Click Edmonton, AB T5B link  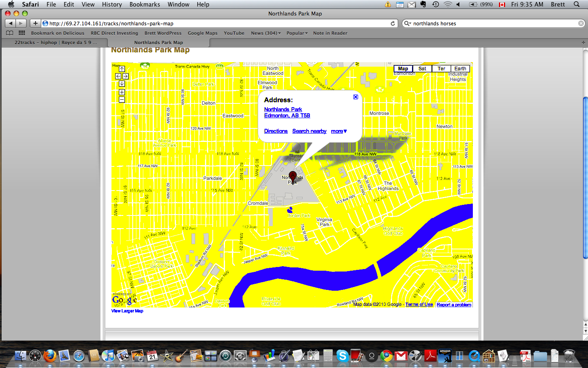click(287, 116)
